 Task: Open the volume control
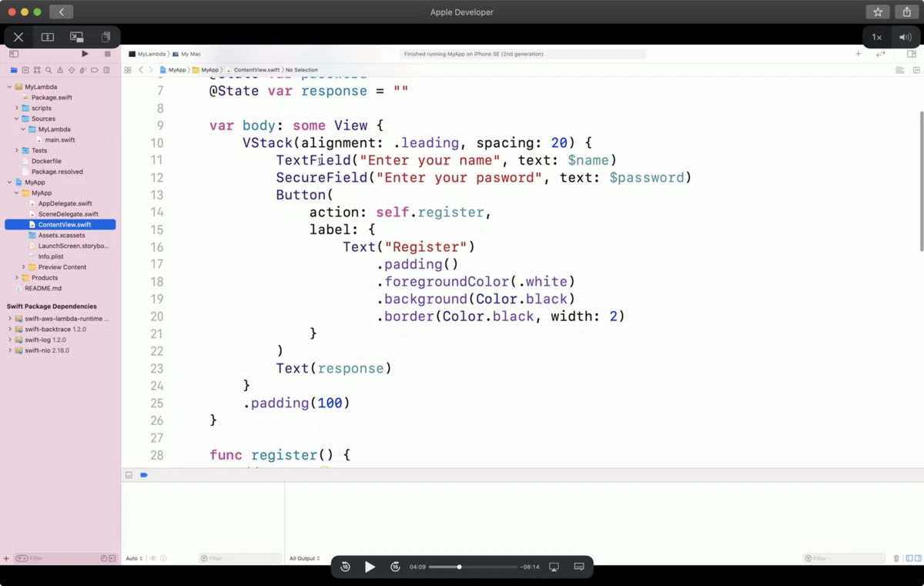pyautogui.click(x=905, y=37)
